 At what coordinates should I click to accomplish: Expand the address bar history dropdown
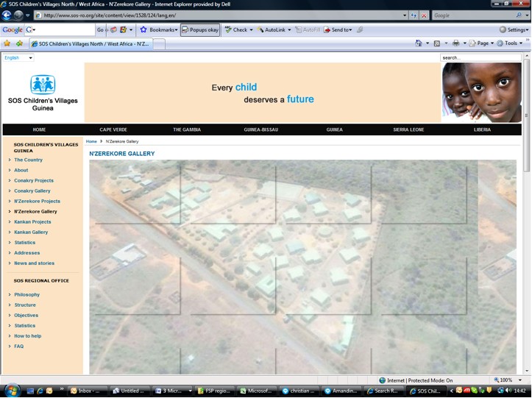click(x=405, y=15)
